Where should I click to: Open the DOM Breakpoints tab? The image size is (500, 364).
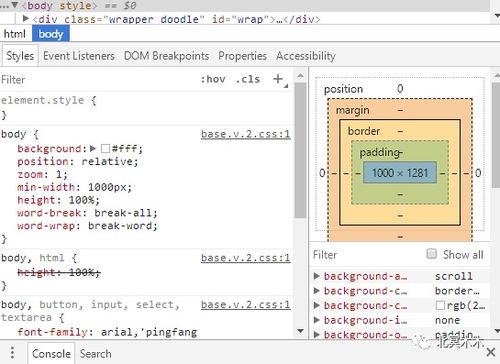pos(166,56)
